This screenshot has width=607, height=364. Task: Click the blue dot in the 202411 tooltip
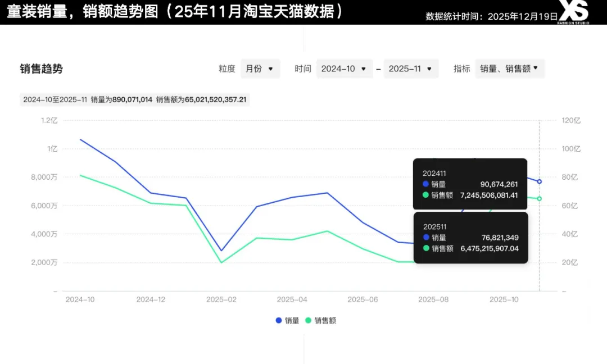click(425, 184)
